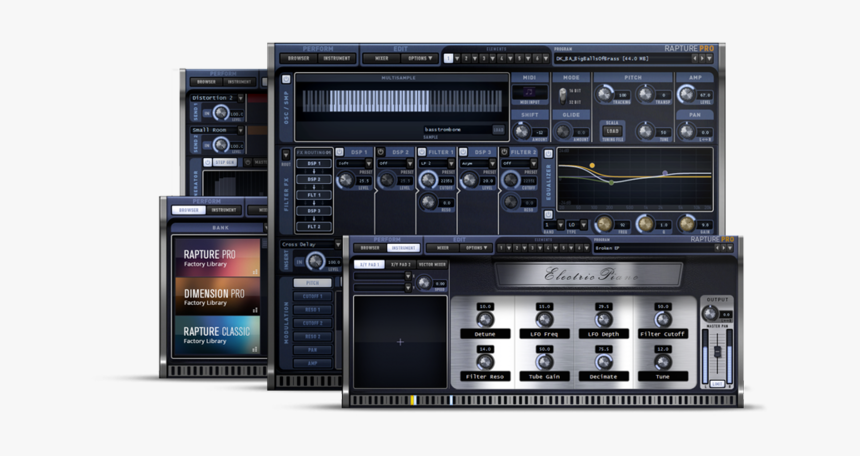Click STEP GEN button in effects window
The width and height of the screenshot is (860, 456).
coord(224,162)
